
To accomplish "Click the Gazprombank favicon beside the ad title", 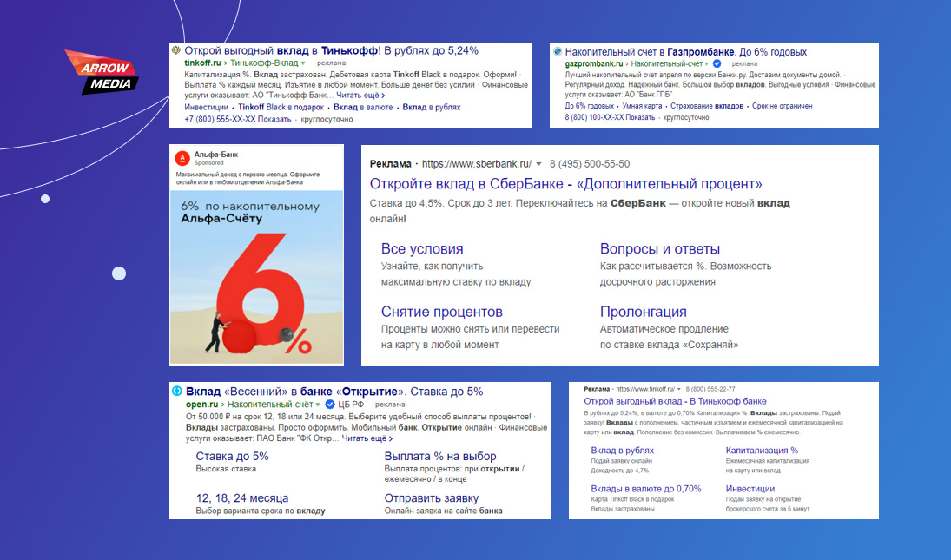I will [x=558, y=52].
